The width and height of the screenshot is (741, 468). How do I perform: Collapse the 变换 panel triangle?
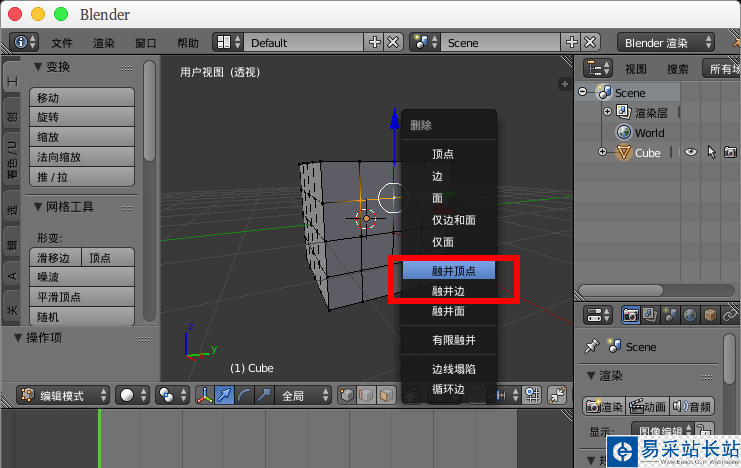tap(38, 67)
